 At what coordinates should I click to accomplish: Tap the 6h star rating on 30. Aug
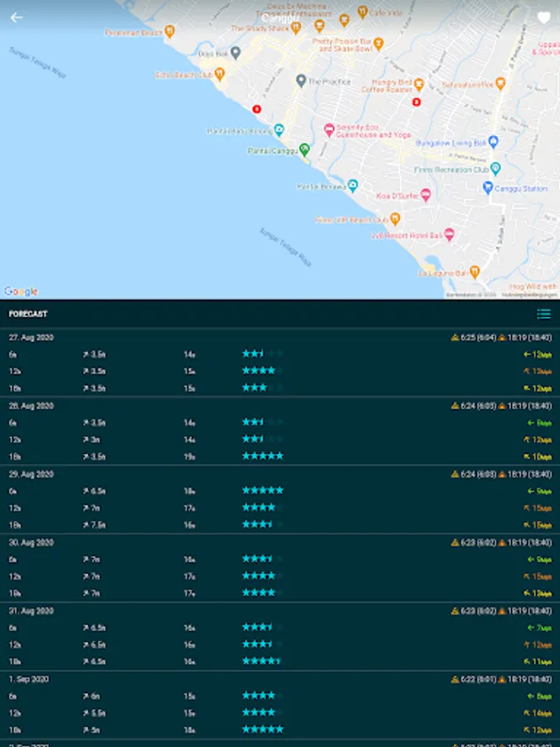[263, 559]
